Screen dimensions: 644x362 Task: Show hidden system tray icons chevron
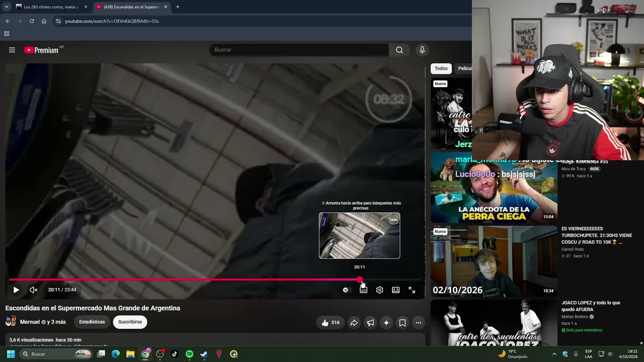click(554, 354)
